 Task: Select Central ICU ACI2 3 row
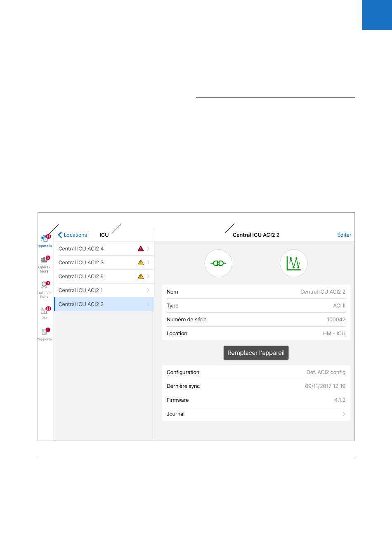(x=104, y=263)
